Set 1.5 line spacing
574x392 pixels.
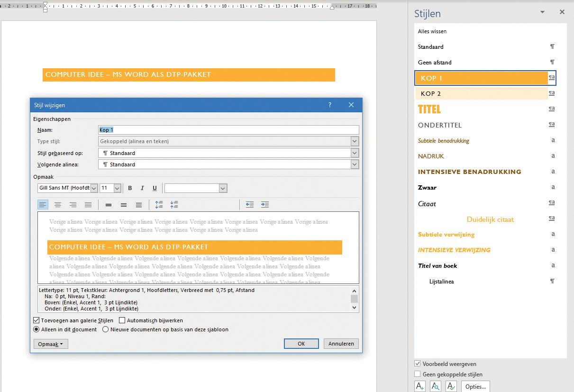(x=124, y=205)
